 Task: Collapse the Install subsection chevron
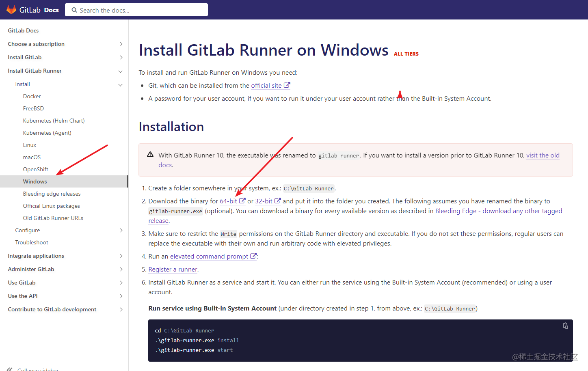coord(121,84)
